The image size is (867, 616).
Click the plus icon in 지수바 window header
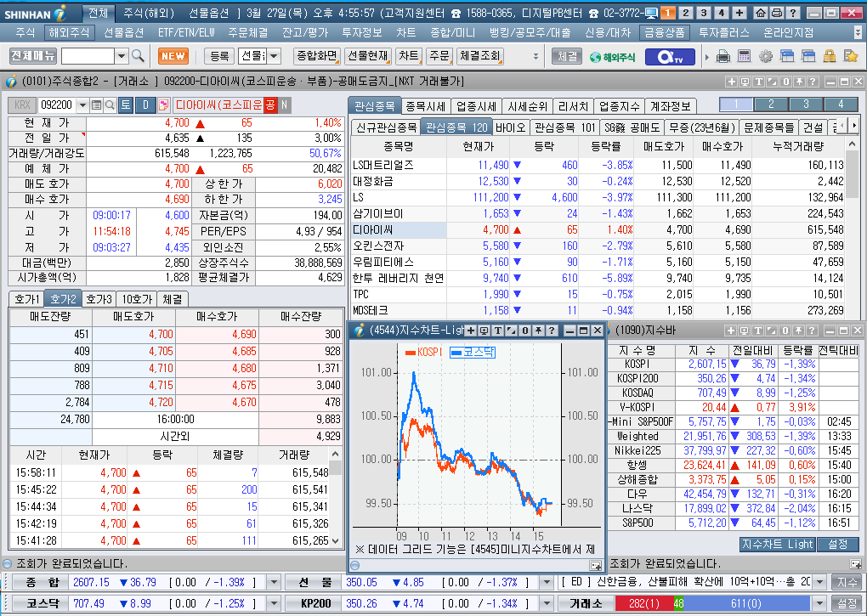(730, 331)
